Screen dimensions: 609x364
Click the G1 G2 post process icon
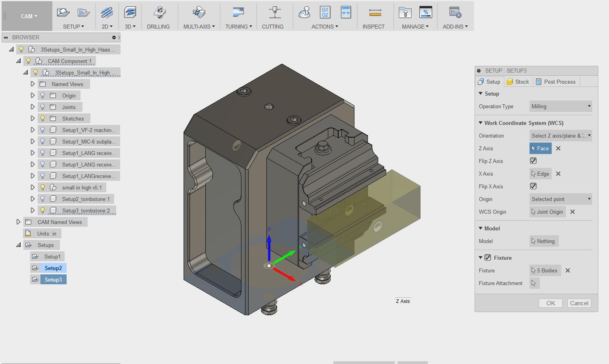325,12
